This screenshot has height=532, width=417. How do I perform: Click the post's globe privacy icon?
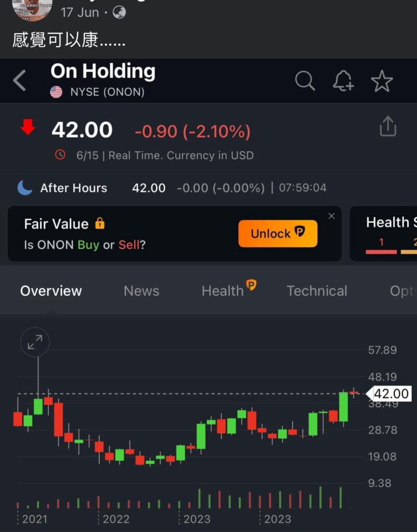point(119,12)
